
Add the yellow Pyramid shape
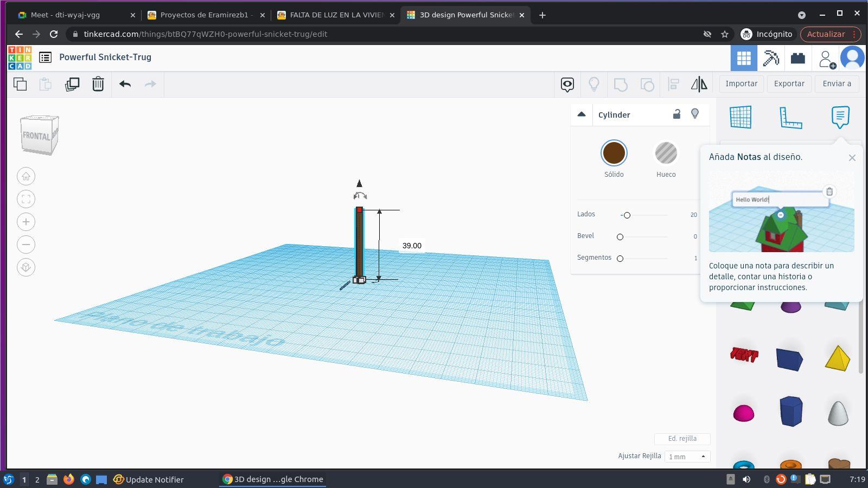pos(837,358)
